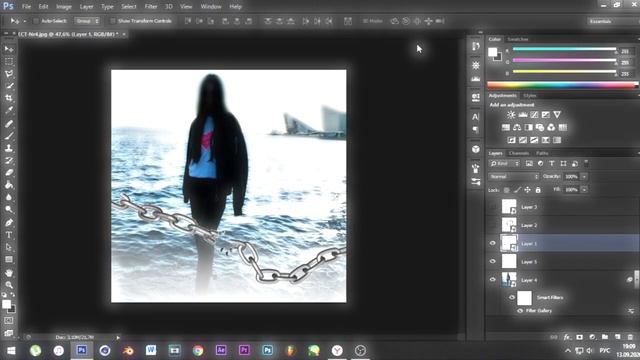Select the Rectangular Marquee tool
This screenshot has width=640, height=360.
9,62
